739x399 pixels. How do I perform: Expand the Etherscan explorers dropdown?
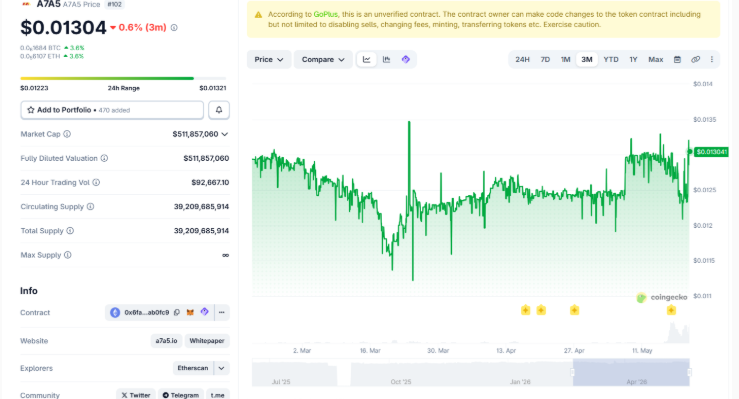[x=222, y=368]
